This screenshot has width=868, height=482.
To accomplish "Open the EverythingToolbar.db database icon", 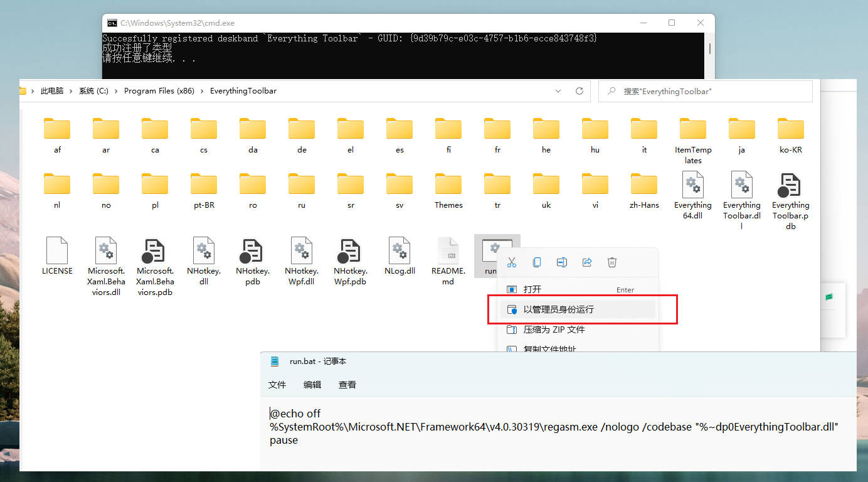I will pos(790,186).
